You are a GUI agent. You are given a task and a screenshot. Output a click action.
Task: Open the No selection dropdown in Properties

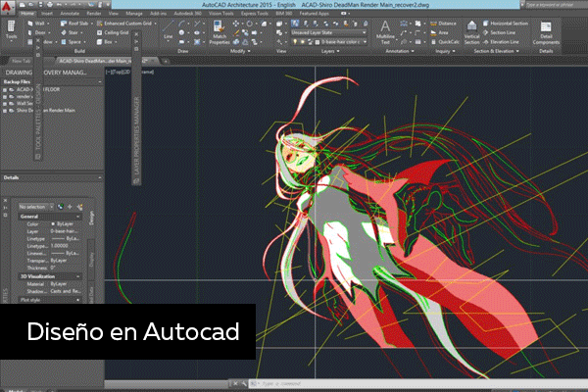(36, 207)
